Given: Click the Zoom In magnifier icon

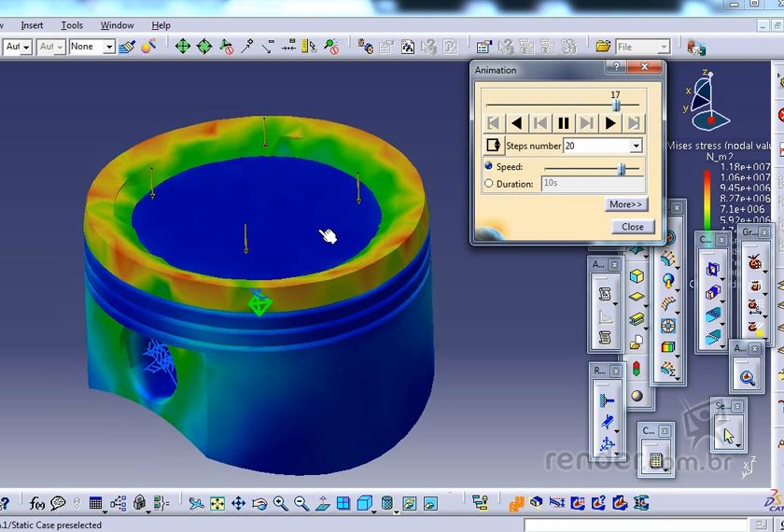Looking at the screenshot, I should click(281, 504).
